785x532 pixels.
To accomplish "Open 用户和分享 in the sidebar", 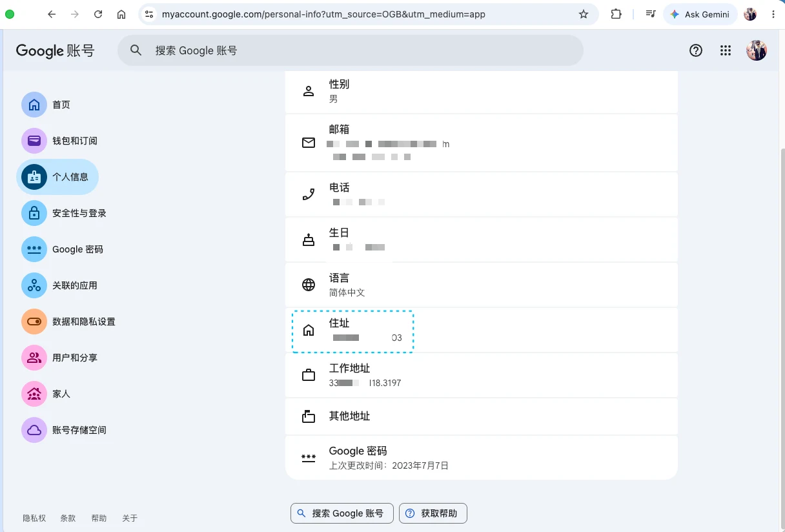I will (x=59, y=358).
